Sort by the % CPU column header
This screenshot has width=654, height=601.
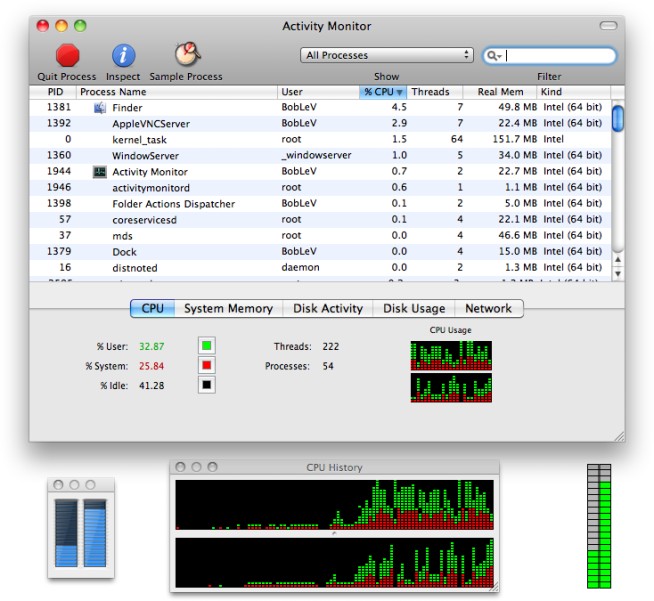[x=383, y=92]
